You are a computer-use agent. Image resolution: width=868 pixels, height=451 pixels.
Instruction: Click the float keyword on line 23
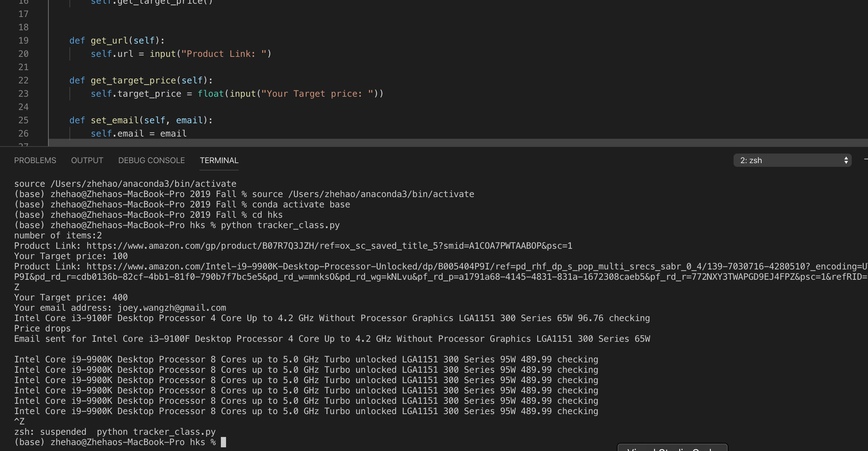point(211,94)
